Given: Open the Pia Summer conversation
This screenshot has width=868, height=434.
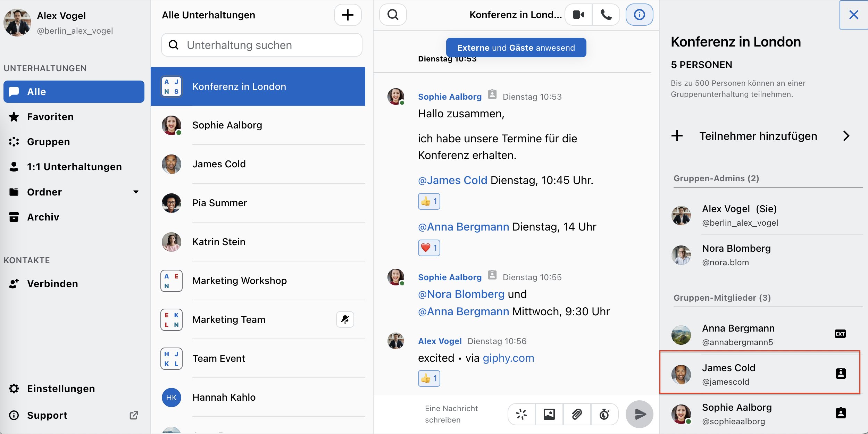Looking at the screenshot, I should coord(258,203).
